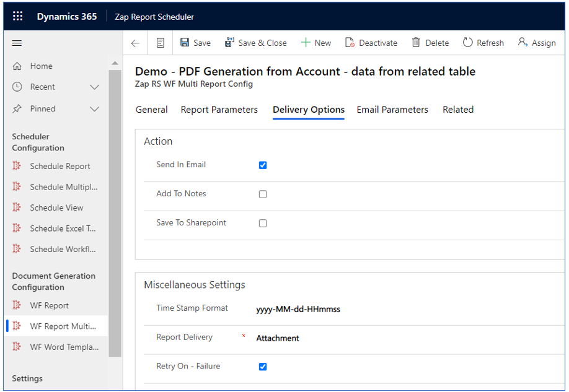Click the WF Report Multi... gear icon

pyautogui.click(x=16, y=326)
